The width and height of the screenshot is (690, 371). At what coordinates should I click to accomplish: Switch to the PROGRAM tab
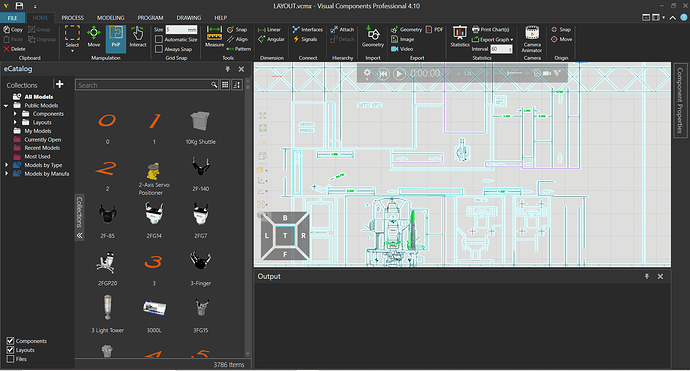coord(150,18)
